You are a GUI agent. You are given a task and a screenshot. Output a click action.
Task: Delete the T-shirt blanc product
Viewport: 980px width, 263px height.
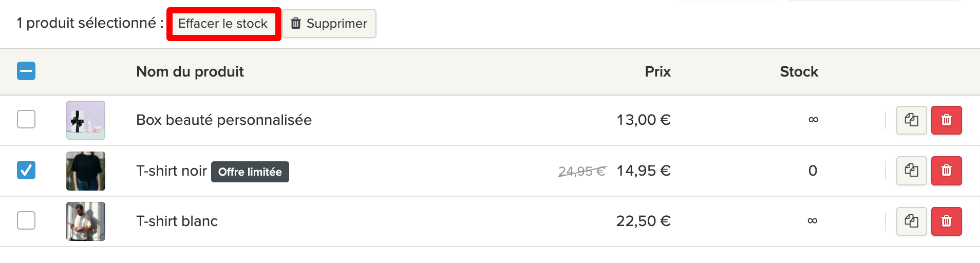coord(946,221)
